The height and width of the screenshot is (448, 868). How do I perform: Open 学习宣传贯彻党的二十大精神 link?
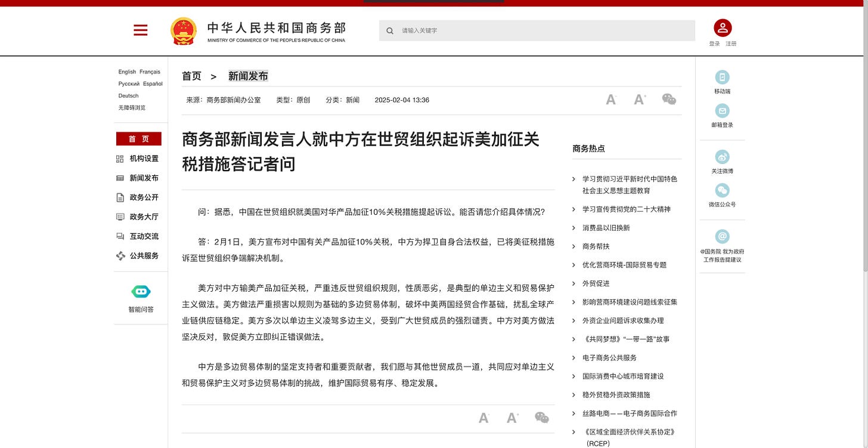click(627, 209)
